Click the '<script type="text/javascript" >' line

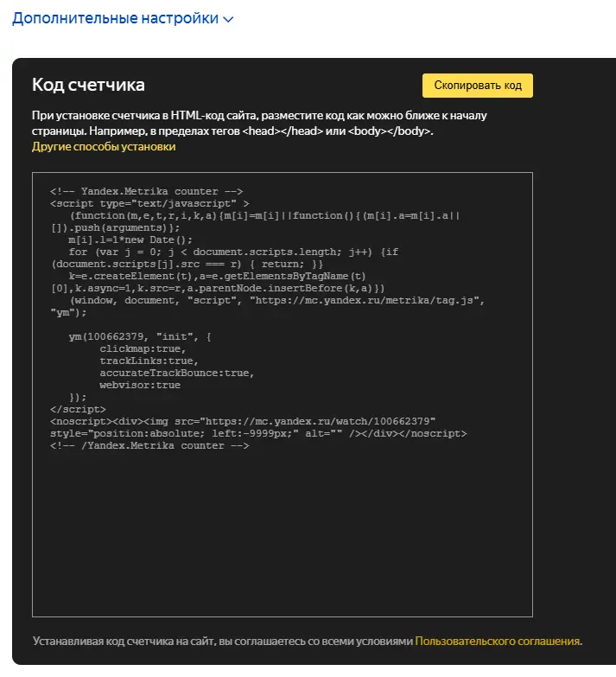tap(149, 203)
